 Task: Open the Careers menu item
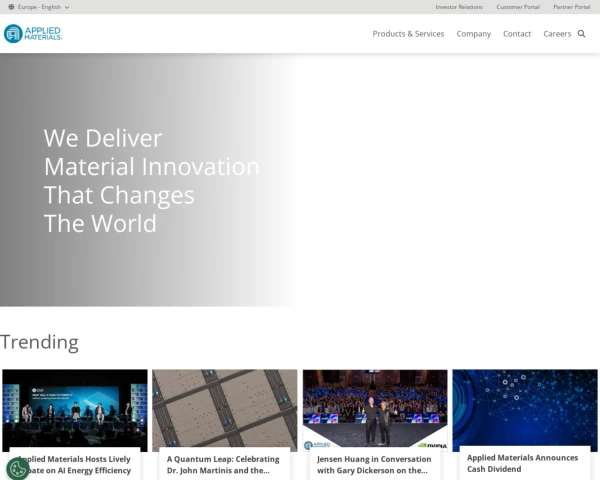[557, 34]
